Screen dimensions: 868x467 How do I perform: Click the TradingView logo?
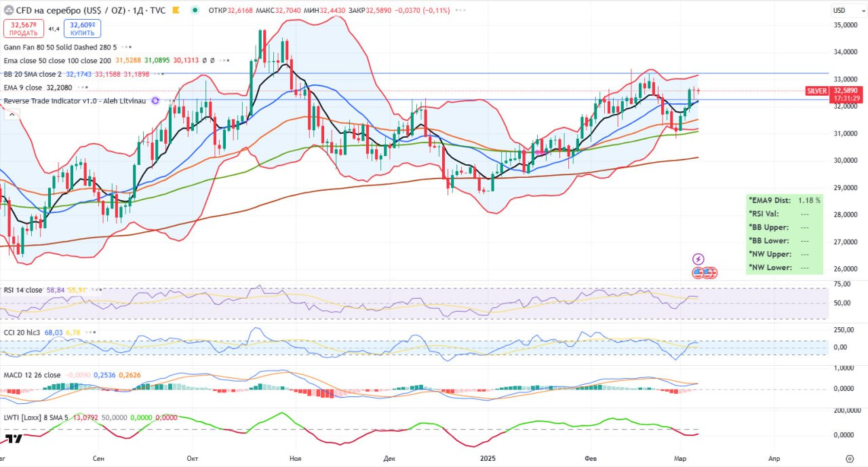[x=14, y=438]
